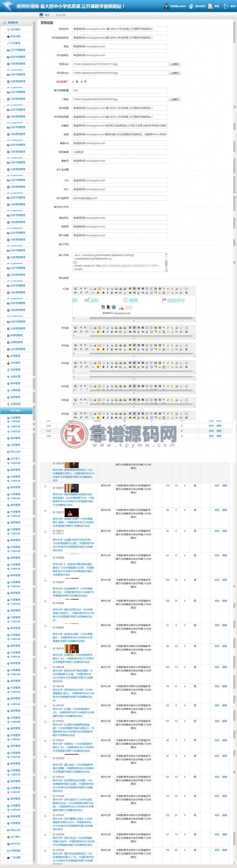Tick the checkbox for row ID:188271
Screen dimensions: 237x868
pos(45,531)
